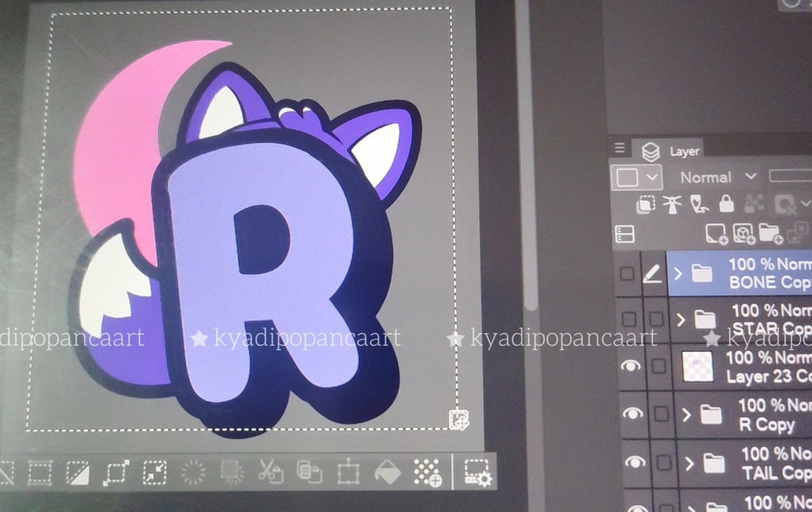Hide the R Copy layer folder

(633, 413)
